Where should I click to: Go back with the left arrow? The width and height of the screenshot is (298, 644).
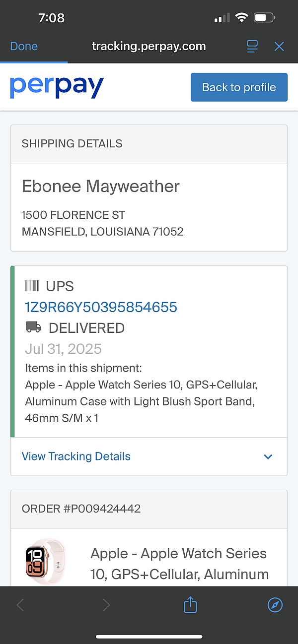point(20,605)
